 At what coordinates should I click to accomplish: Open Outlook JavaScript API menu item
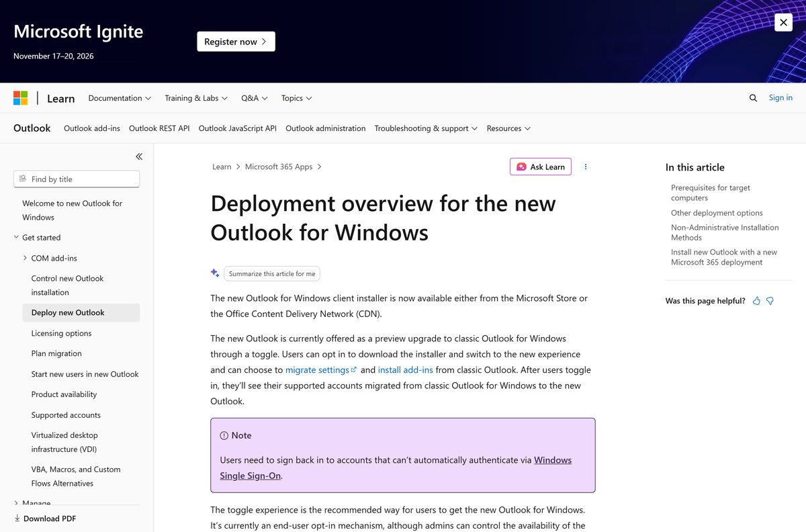tap(238, 128)
